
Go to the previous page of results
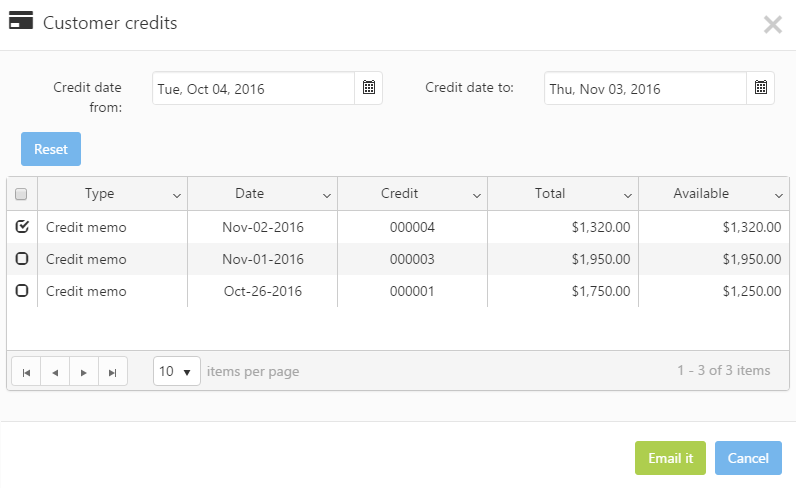(55, 372)
